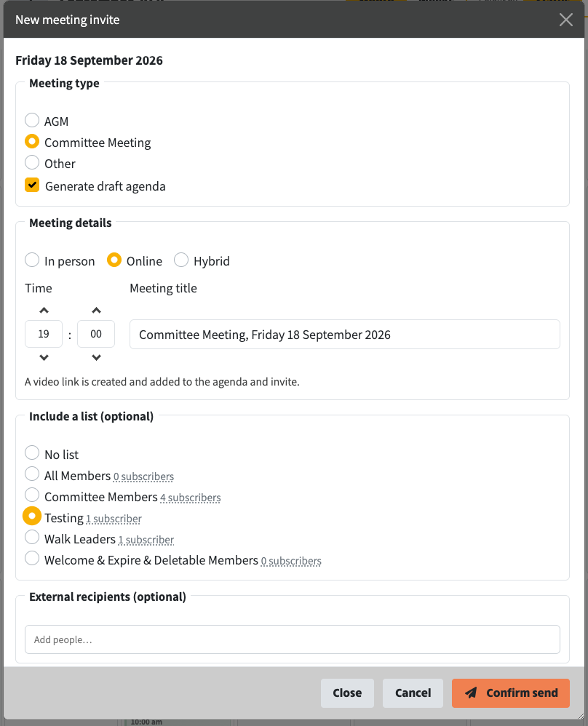Choose the Other meeting type
The image size is (588, 726).
(x=32, y=162)
